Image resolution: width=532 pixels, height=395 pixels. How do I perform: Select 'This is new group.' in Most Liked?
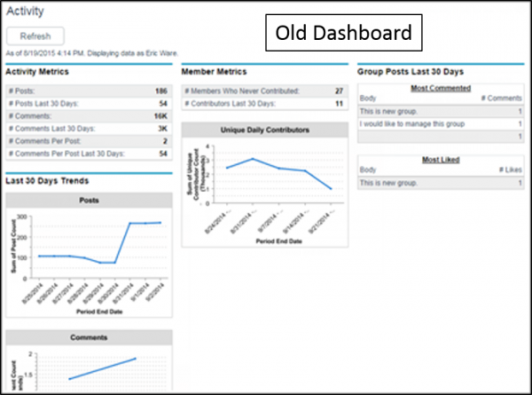[441, 183]
